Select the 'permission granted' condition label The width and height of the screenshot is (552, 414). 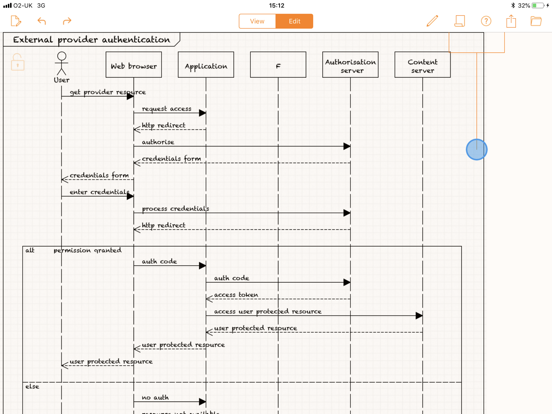88,250
